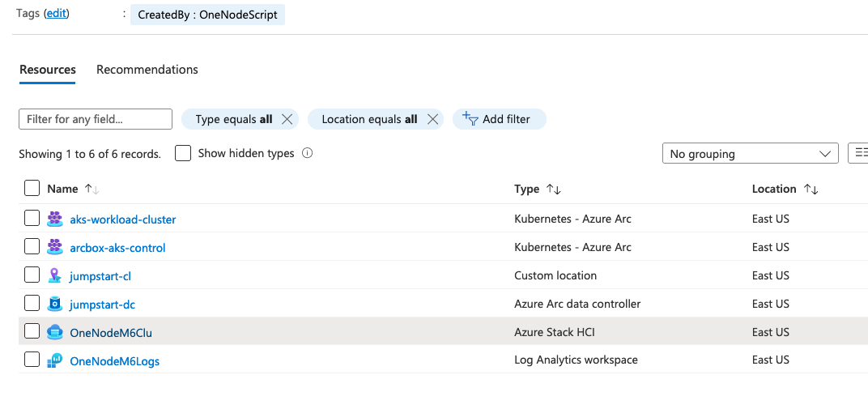Check the aks-workload-cluster row checkbox

[32, 219]
